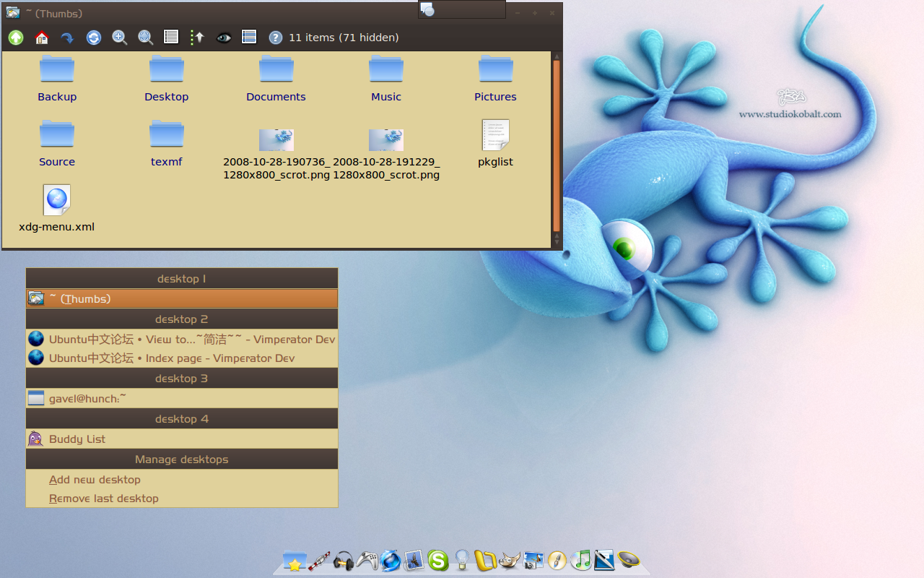The height and width of the screenshot is (578, 924).
Task: Open the blue notebook pen dock icon
Action: (604, 561)
